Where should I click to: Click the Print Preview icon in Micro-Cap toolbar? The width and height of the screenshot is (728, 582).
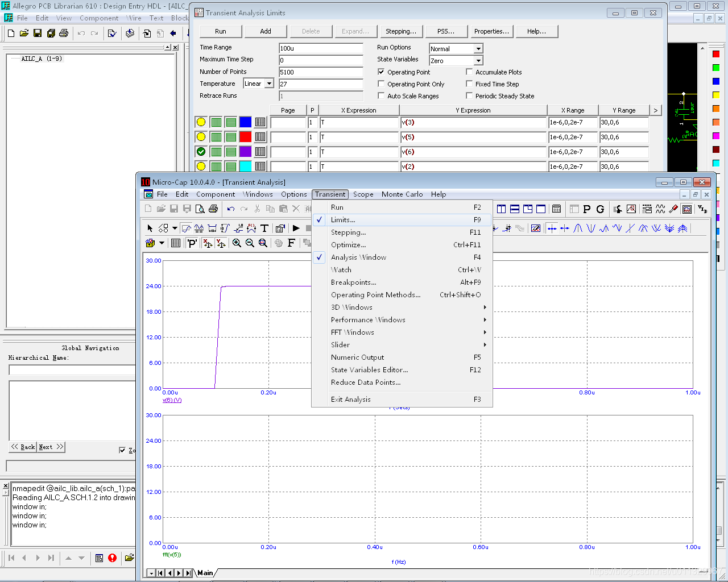[200, 209]
